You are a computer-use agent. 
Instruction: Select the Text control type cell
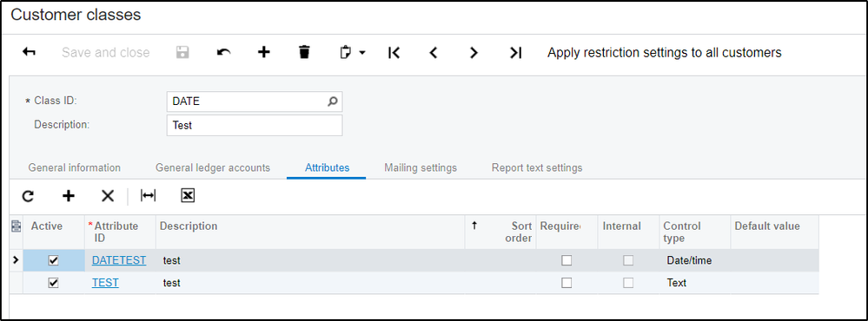(695, 283)
